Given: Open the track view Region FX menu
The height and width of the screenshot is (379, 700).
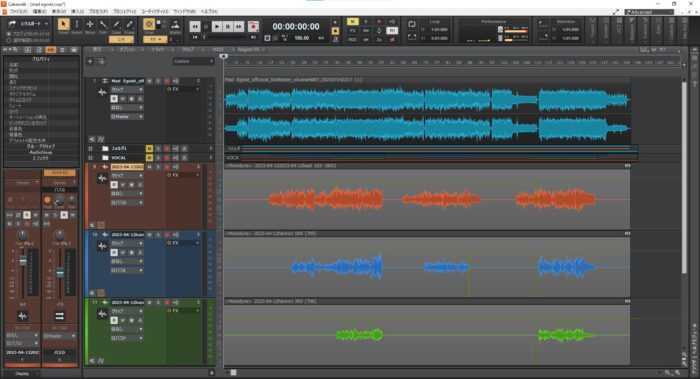Looking at the screenshot, I should [x=251, y=50].
